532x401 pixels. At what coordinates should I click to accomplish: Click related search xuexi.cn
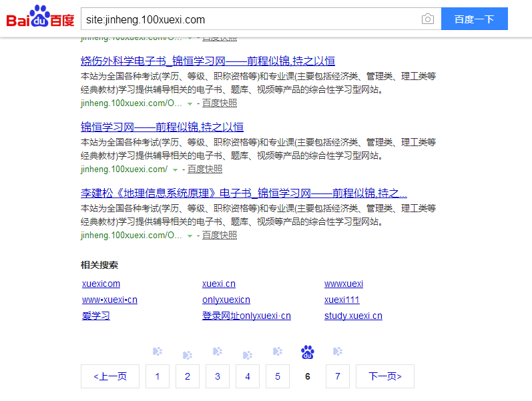pyautogui.click(x=219, y=284)
